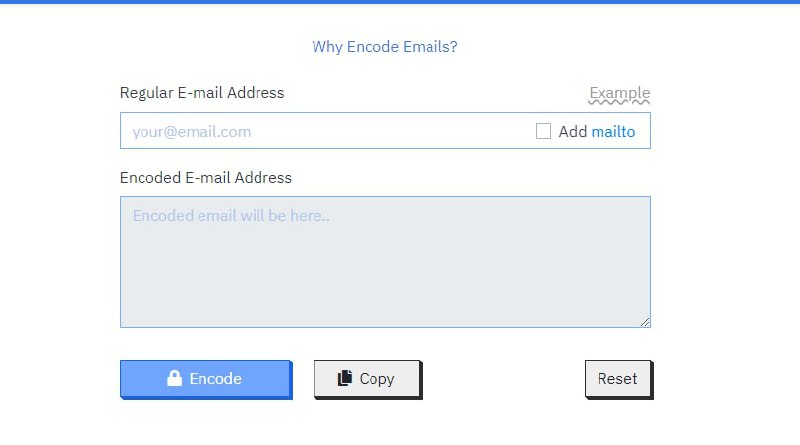This screenshot has height=445, width=800.
Task: Copy the encoded email result
Action: [x=368, y=379]
